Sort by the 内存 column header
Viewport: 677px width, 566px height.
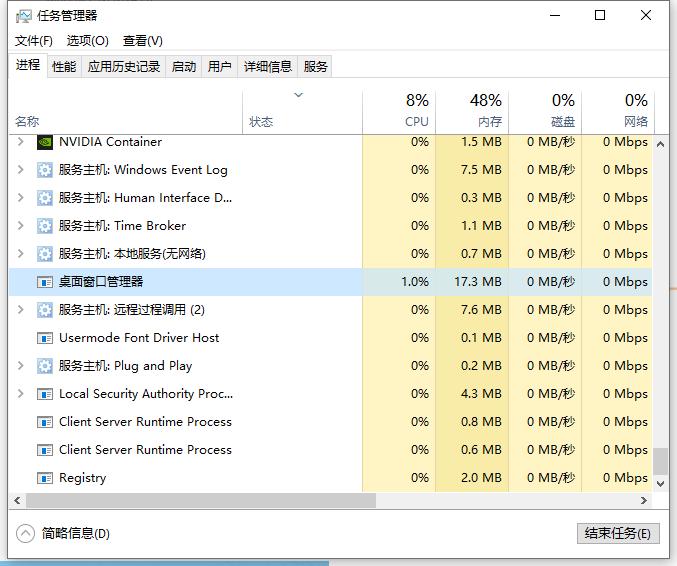pyautogui.click(x=472, y=112)
